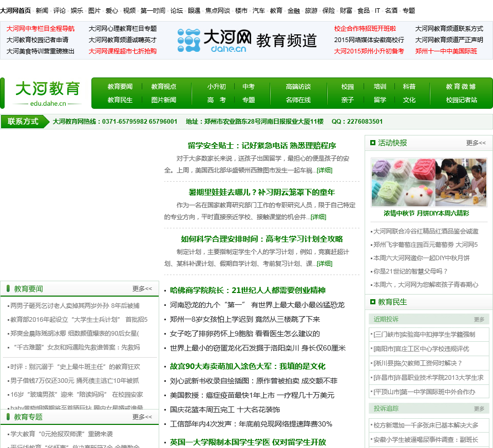Open headline 高考生学习计划全攻略 article
Image resolution: width=493 pixels, height=448 pixels.
pos(262,239)
